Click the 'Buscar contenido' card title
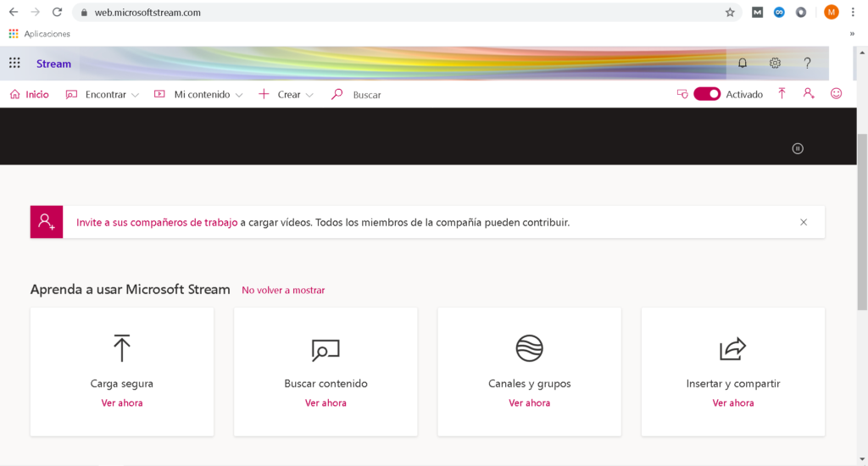Viewport: 868px width, 466px height. (x=325, y=384)
